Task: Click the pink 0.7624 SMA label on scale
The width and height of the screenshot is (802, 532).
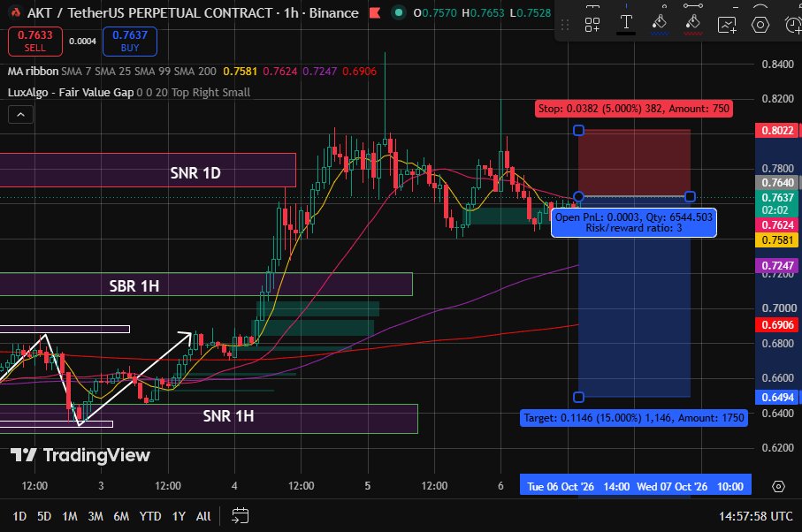Action: (x=777, y=224)
